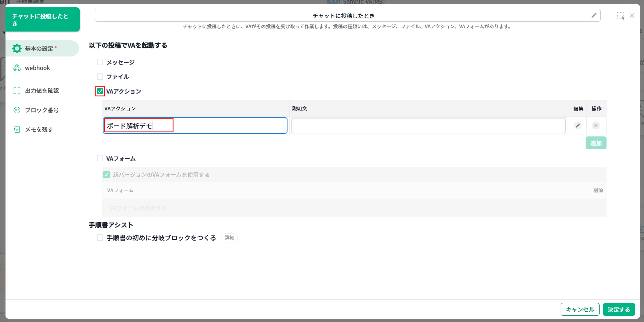Enable the VAフォーム checkbox
644x322 pixels.
[100, 158]
